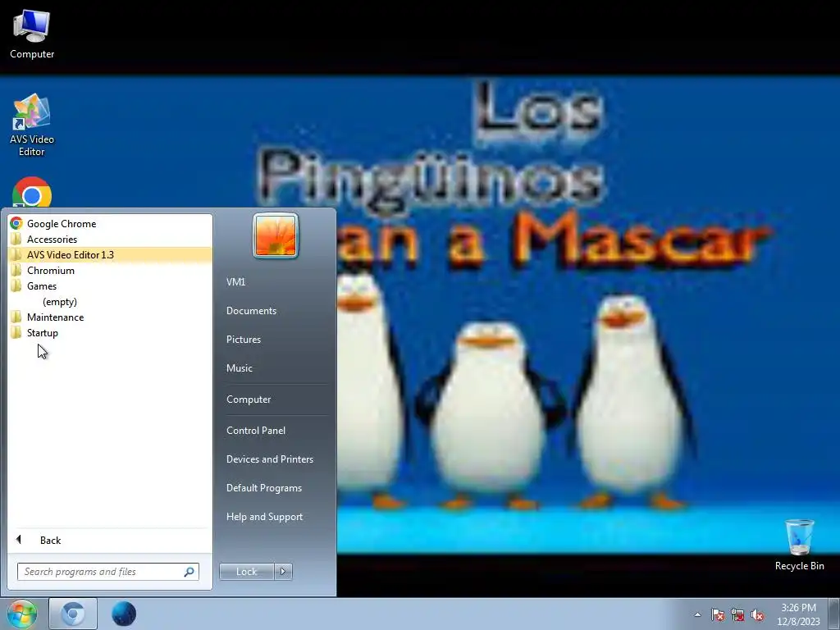Open Pictures from Start menu
This screenshot has width=840, height=630.
click(x=244, y=339)
